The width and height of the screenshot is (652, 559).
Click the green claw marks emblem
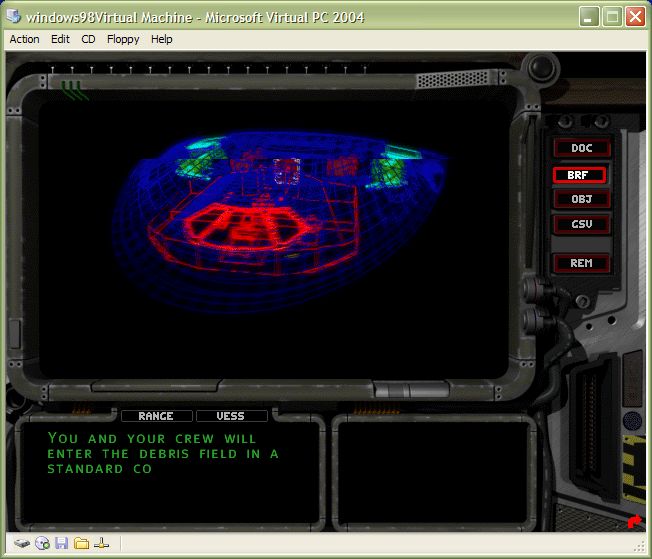tap(74, 90)
